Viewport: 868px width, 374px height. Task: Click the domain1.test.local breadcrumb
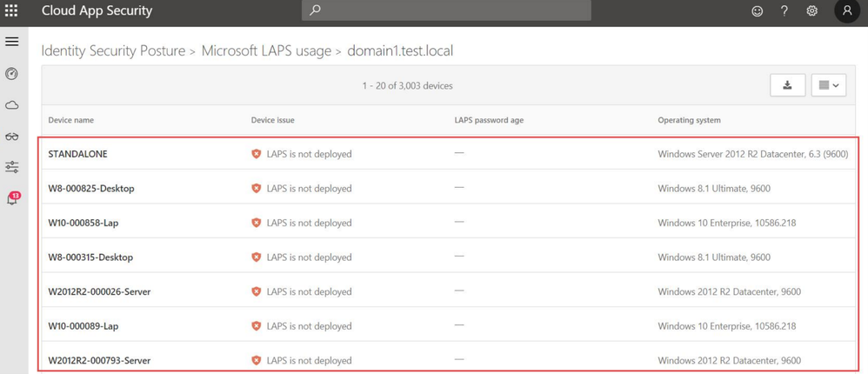click(400, 51)
